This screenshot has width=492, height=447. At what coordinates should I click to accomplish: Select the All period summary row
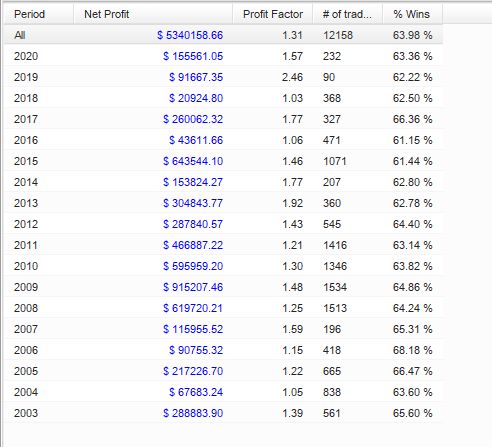click(x=224, y=35)
